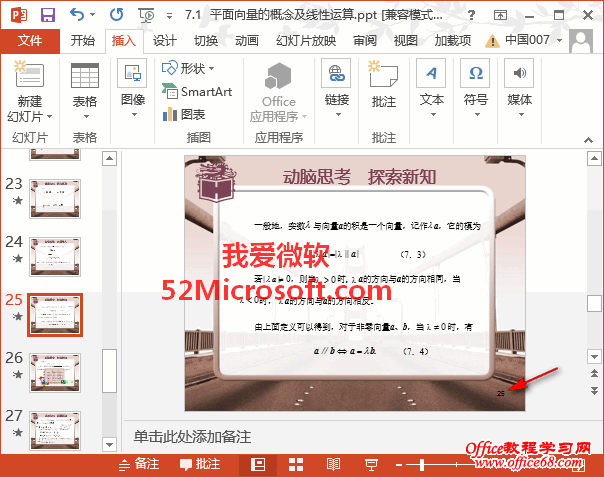
Task: Undo the last action
Action: (77, 15)
